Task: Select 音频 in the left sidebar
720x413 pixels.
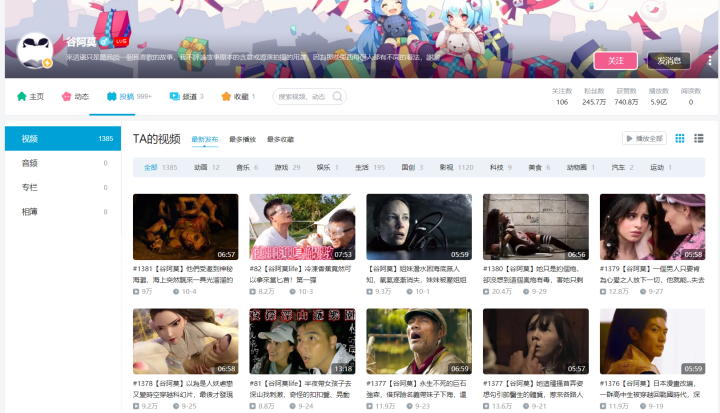Action: (30, 163)
